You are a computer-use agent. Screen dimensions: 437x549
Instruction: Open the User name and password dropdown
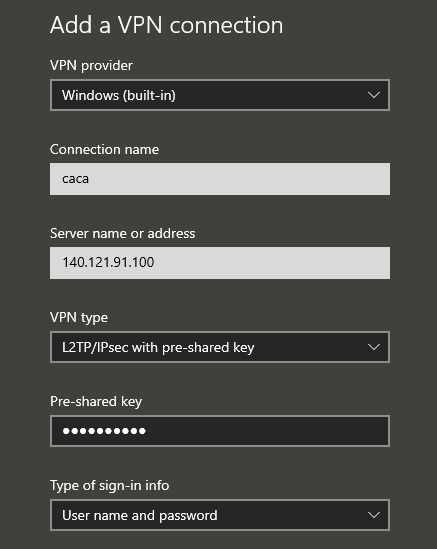point(220,515)
